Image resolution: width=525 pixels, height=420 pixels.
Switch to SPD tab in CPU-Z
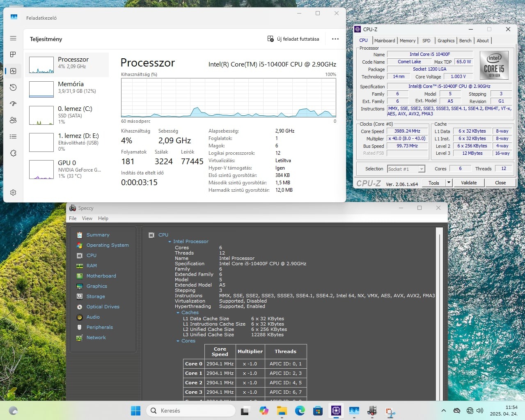426,41
